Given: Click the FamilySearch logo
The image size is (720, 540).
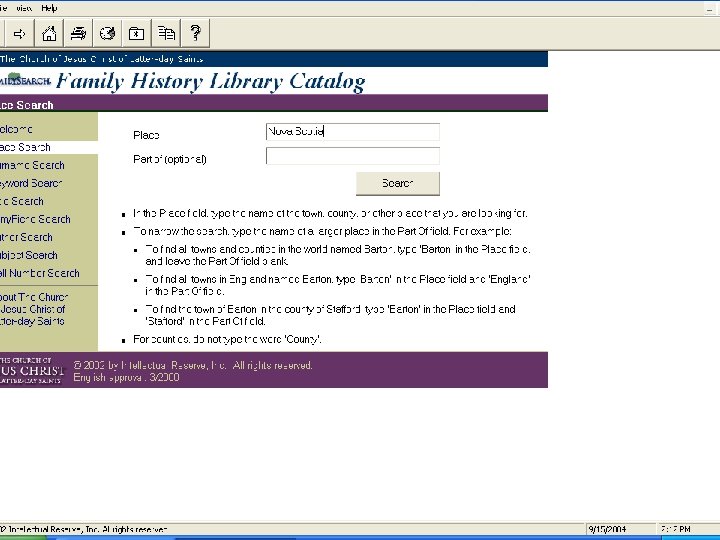Looking at the screenshot, I should pyautogui.click(x=25, y=80).
